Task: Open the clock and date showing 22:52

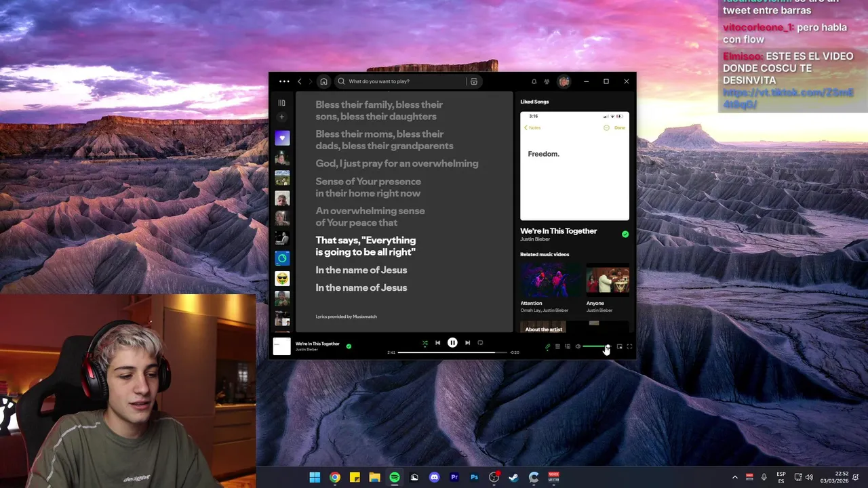Action: [x=834, y=477]
